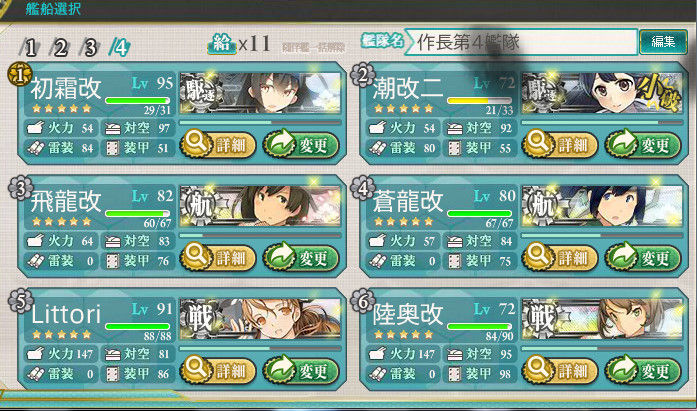Click 潮改二 yellow HP bar
The image size is (697, 411).
[479, 101]
